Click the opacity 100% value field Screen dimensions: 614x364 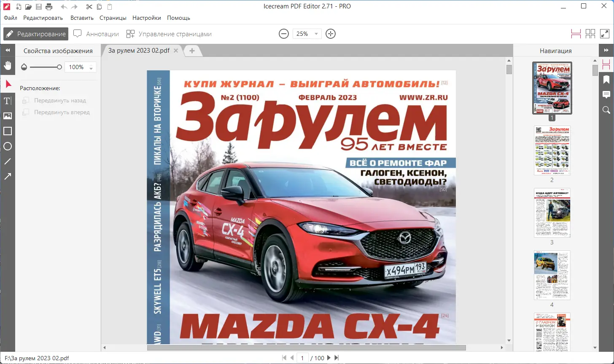(x=76, y=67)
